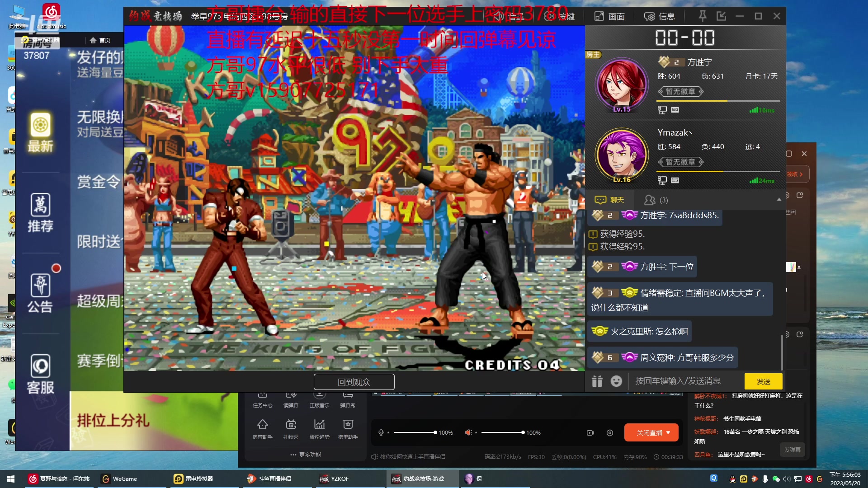The width and height of the screenshot is (868, 488).
Task: Expand microphone device options arrow
Action: [x=388, y=432]
